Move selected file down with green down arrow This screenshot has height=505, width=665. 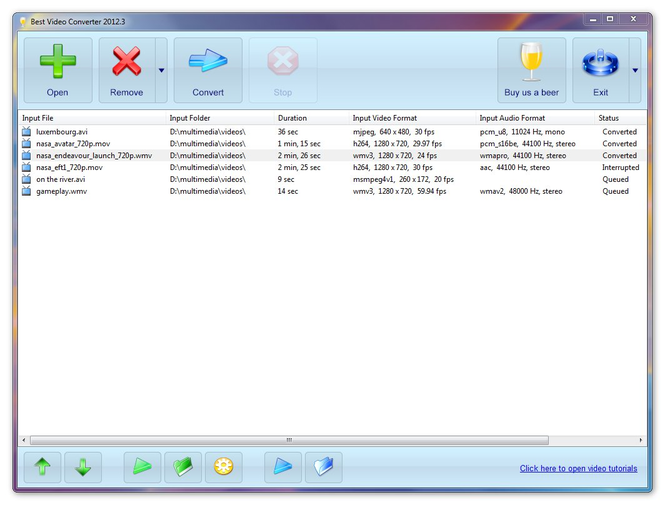click(x=83, y=467)
